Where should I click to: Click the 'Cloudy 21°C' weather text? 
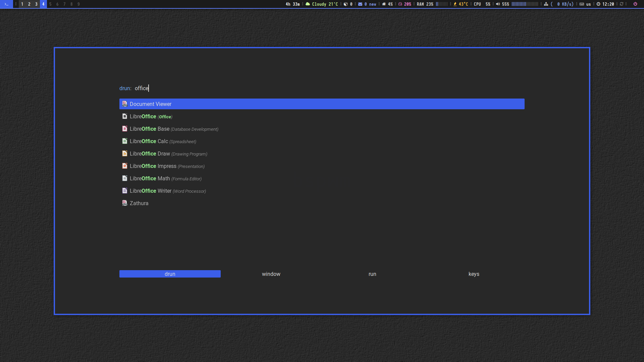[x=325, y=4]
